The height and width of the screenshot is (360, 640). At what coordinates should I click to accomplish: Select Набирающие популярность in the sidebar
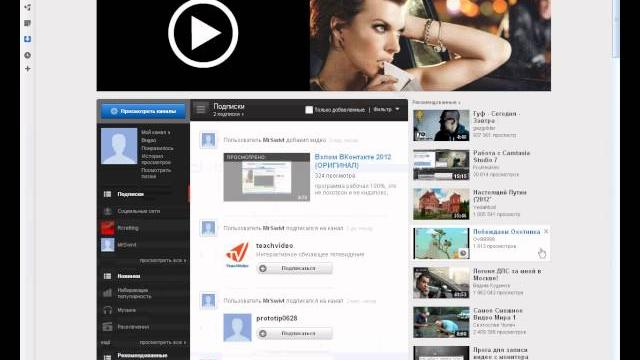(x=134, y=293)
